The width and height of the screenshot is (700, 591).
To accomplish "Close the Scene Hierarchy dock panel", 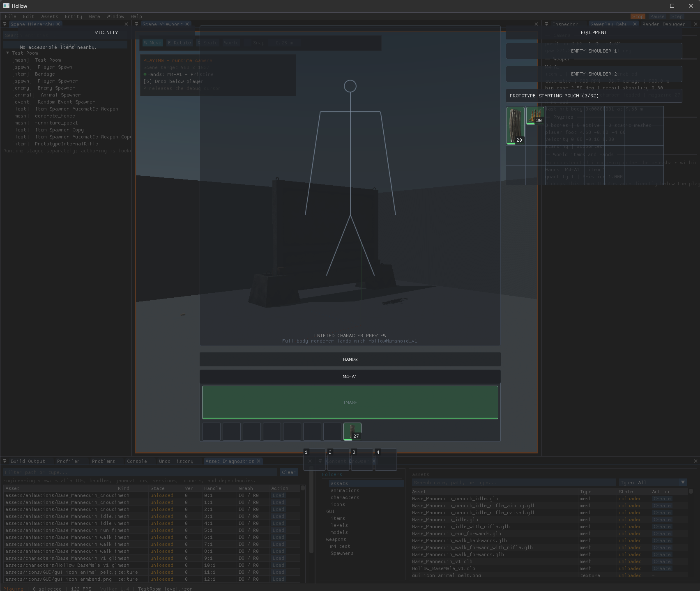I will point(126,24).
